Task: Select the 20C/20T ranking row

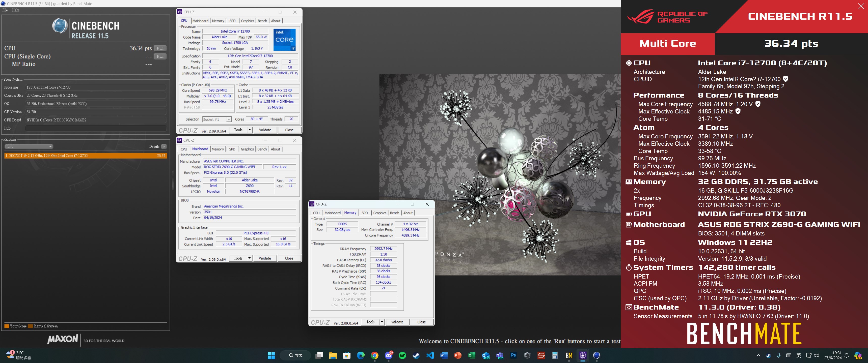Action: tap(86, 156)
